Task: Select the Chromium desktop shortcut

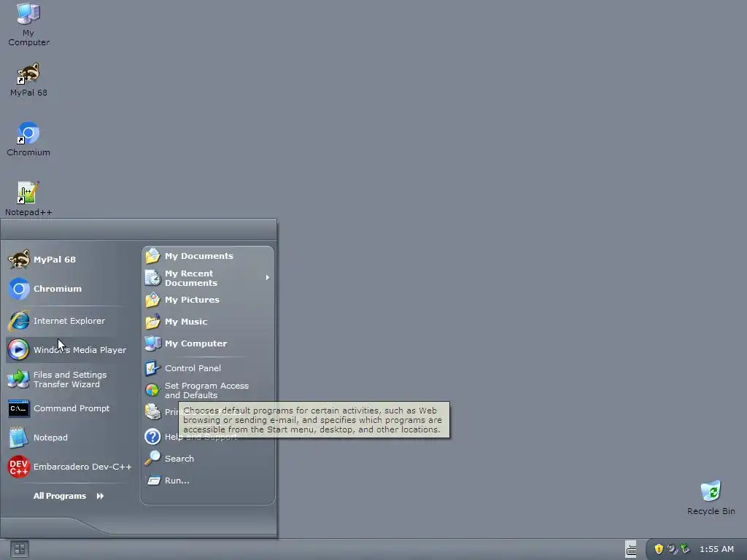Action: pyautogui.click(x=28, y=139)
